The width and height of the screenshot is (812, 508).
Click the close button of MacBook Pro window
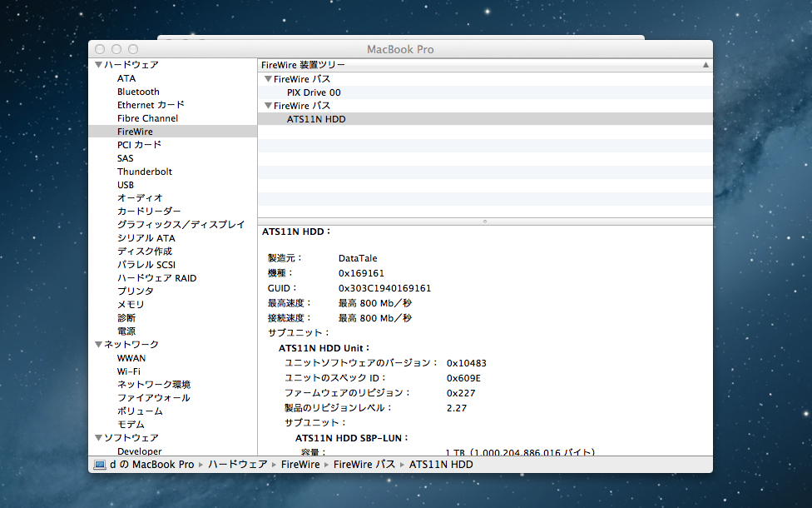[100, 49]
